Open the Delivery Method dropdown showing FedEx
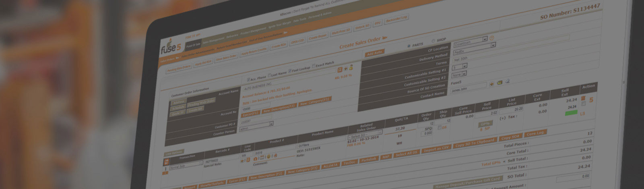644x189 pixels. [474, 48]
